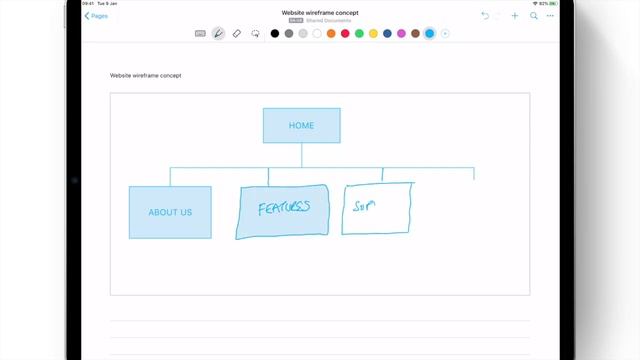
Task: Go back to Pages
Action: coord(96,16)
